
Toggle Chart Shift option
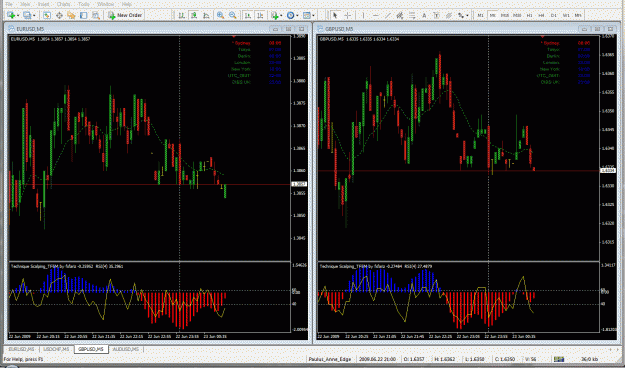click(260, 15)
